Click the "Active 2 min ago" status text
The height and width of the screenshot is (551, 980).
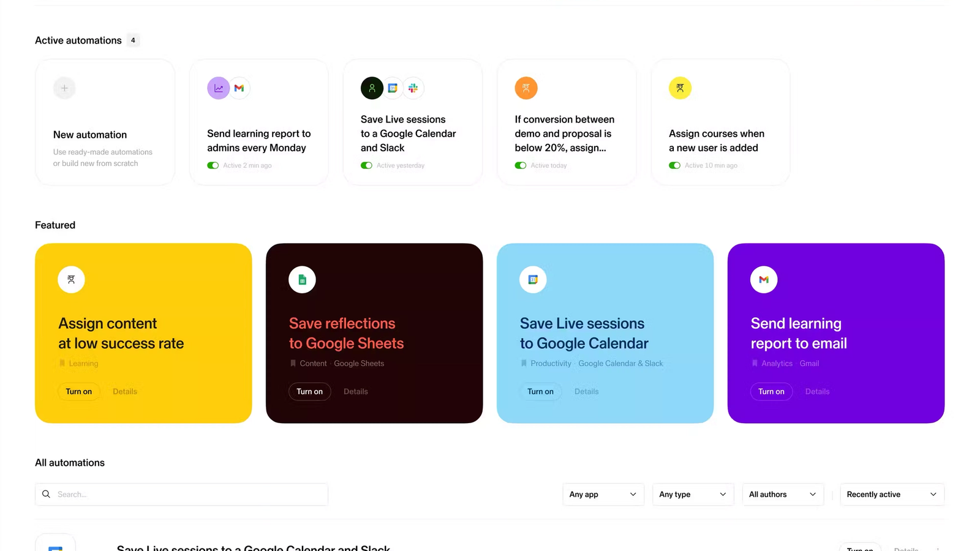[247, 165]
